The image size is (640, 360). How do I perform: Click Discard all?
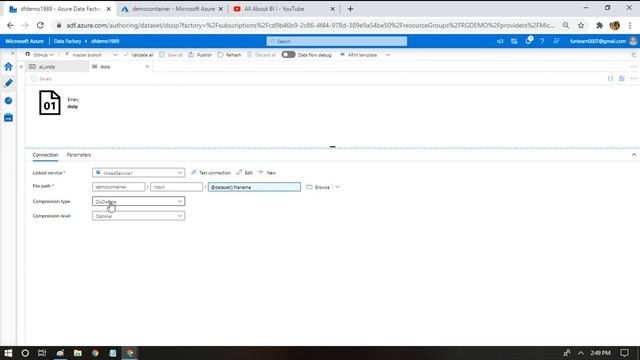[x=262, y=55]
